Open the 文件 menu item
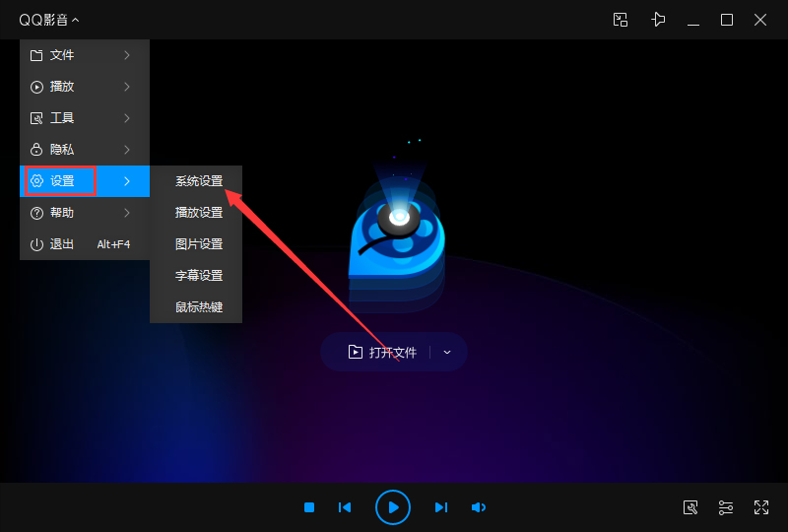Screen dimensions: 788x532 pyautogui.click(x=85, y=55)
